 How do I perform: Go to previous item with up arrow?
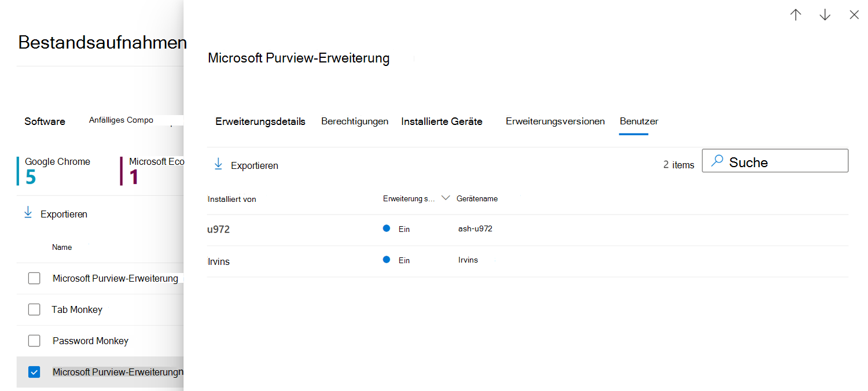click(x=796, y=15)
